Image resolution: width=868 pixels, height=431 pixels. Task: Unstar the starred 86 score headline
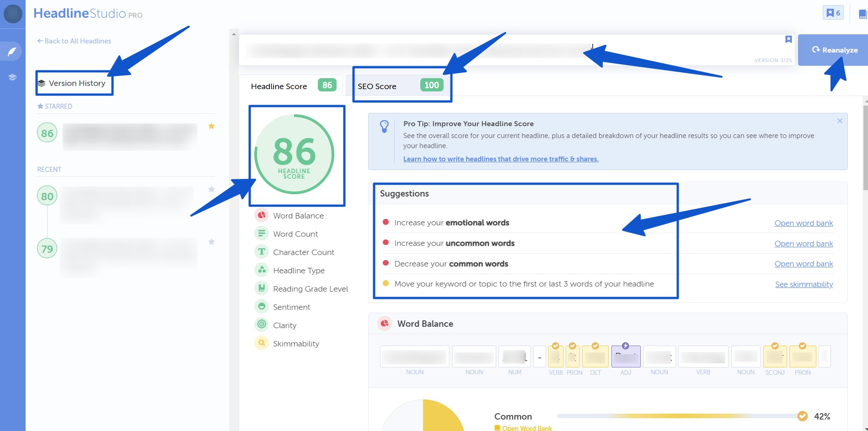211,126
